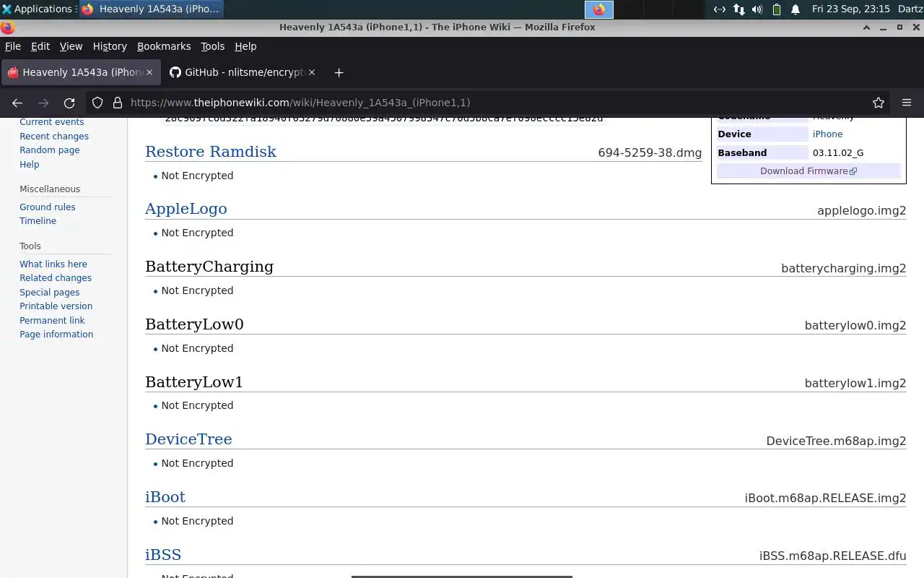Open a new tab with plus icon
The image size is (924, 578).
click(339, 72)
